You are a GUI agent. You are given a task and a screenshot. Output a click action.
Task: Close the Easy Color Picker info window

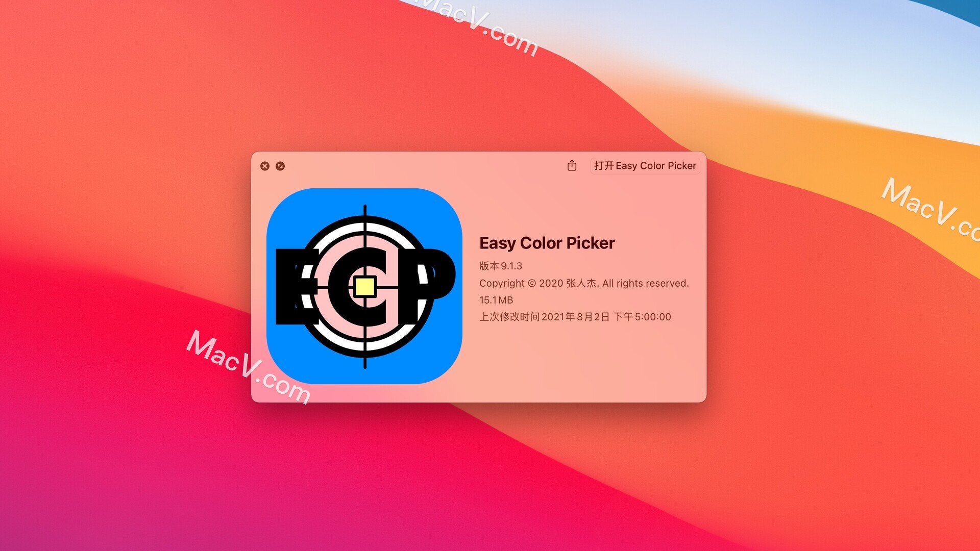[x=264, y=165]
